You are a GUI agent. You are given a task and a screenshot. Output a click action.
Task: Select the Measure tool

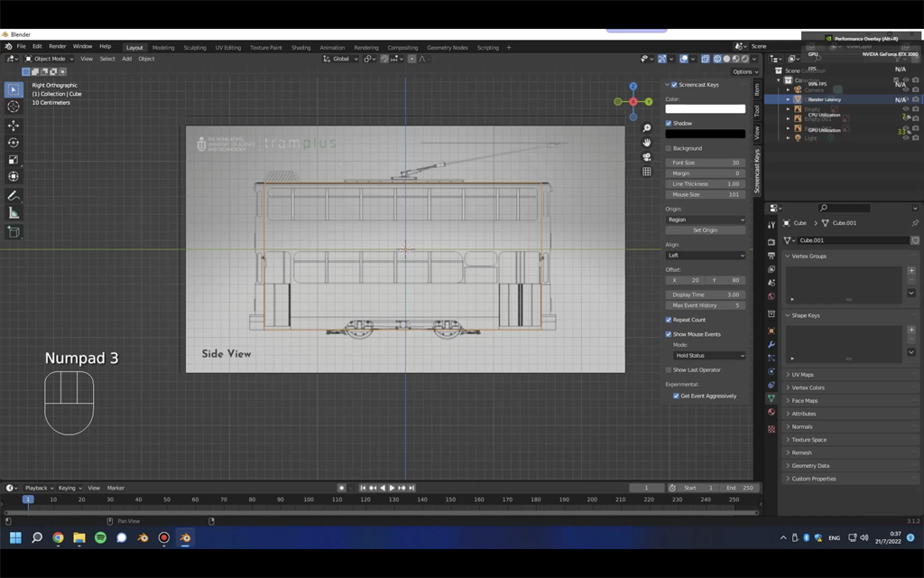(14, 213)
